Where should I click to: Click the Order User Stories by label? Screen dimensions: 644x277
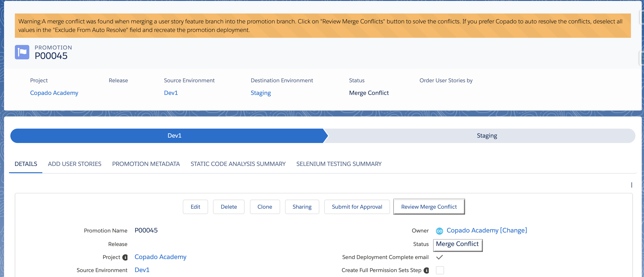(446, 80)
